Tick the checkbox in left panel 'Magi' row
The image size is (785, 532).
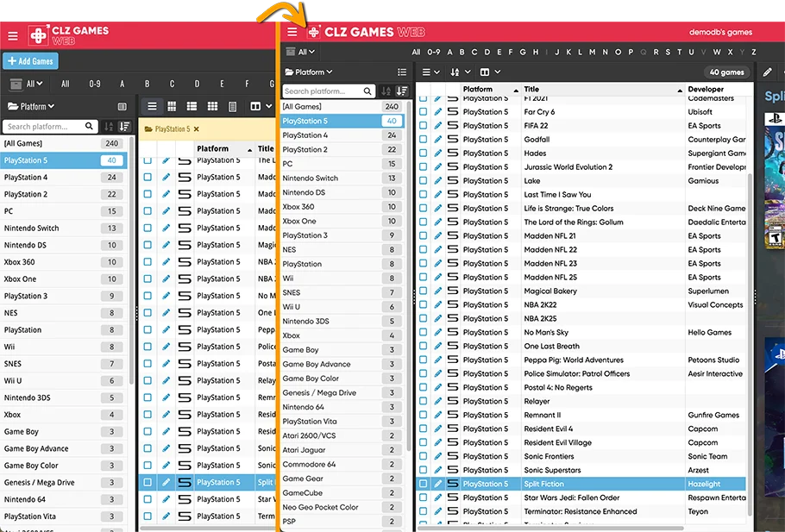coord(148,245)
